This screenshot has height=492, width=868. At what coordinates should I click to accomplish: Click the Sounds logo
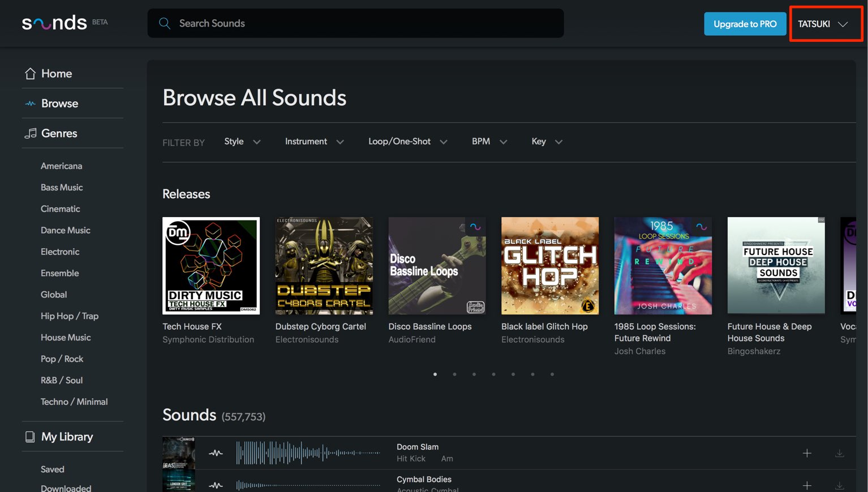click(54, 23)
